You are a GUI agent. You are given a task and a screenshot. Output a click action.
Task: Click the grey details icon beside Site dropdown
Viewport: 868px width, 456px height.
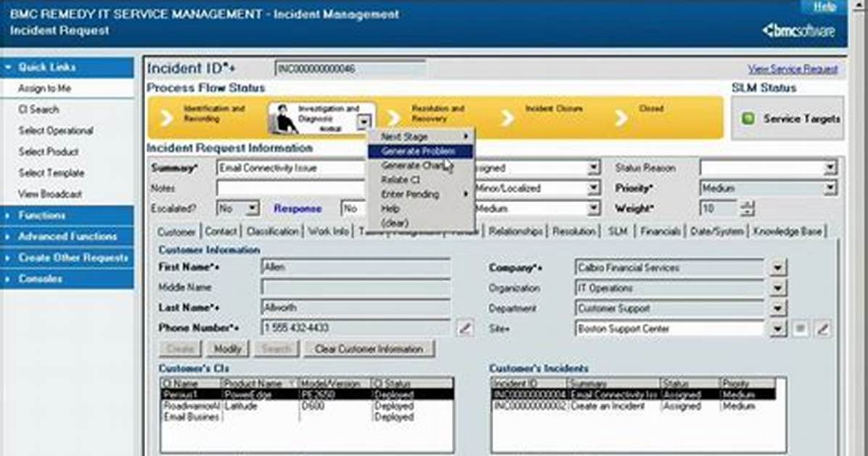pyautogui.click(x=800, y=328)
